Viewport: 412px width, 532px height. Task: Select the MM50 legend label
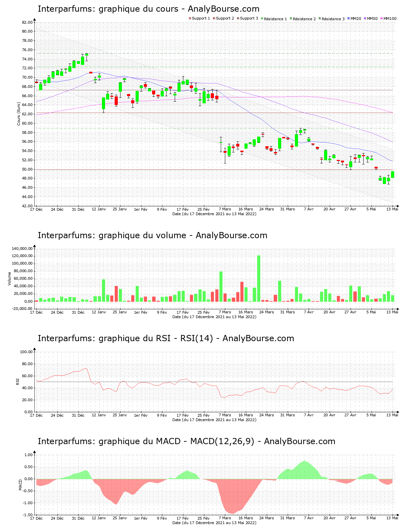372,19
